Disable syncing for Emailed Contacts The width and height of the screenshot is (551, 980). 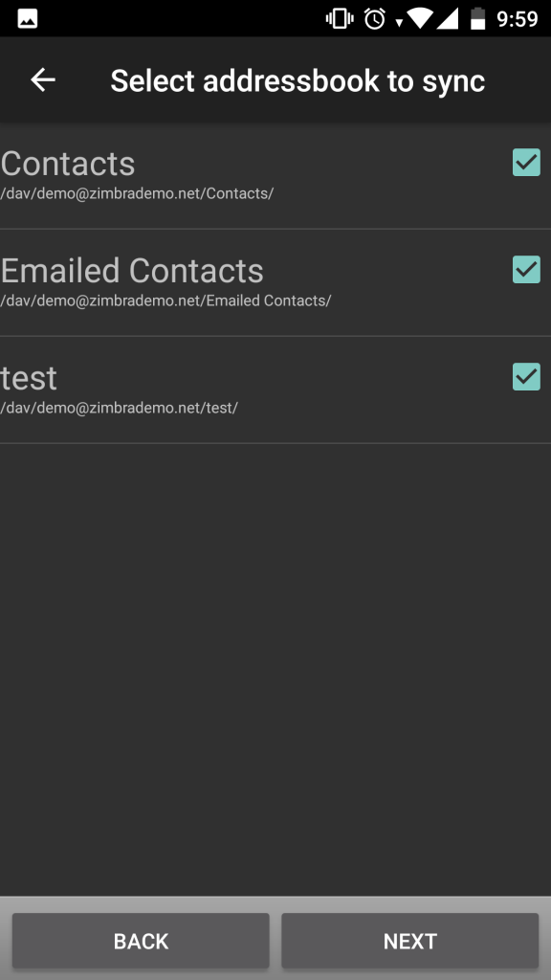tap(526, 270)
